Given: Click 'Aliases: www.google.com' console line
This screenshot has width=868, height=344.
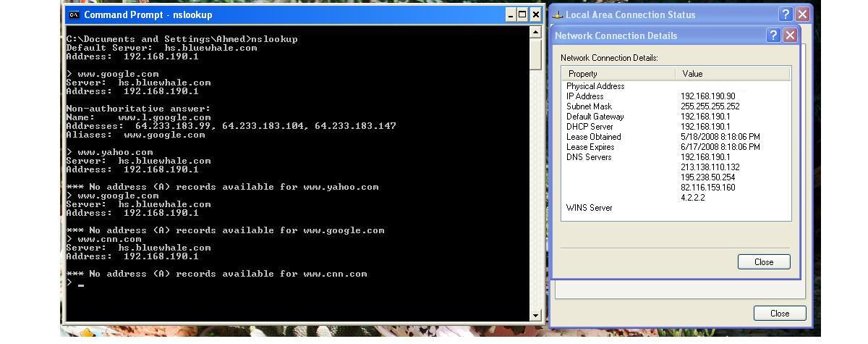Looking at the screenshot, I should [135, 135].
